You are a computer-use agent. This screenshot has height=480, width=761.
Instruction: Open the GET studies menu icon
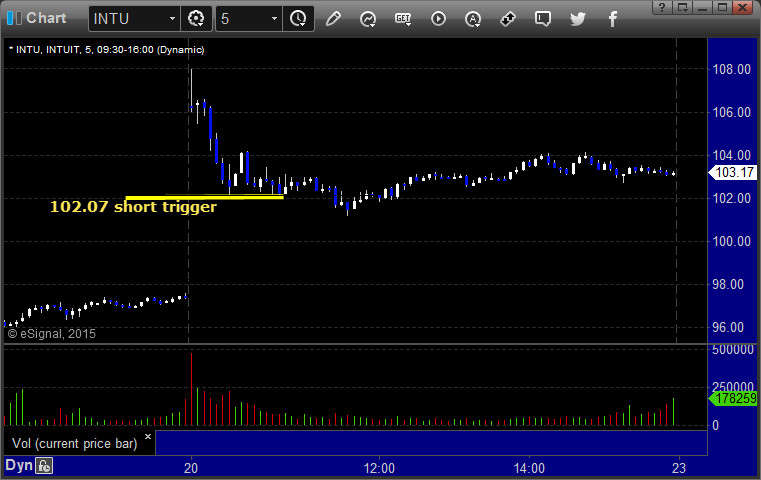coord(403,19)
